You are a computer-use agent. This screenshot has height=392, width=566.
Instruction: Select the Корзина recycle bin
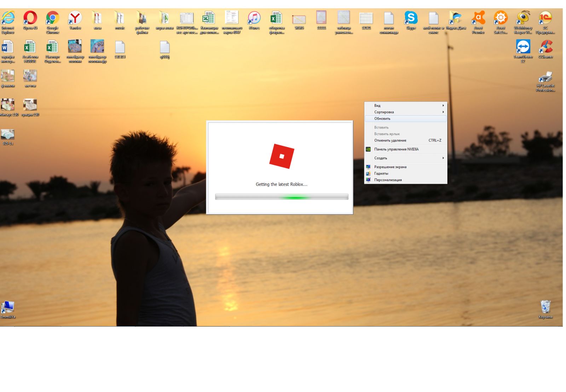coord(545,309)
